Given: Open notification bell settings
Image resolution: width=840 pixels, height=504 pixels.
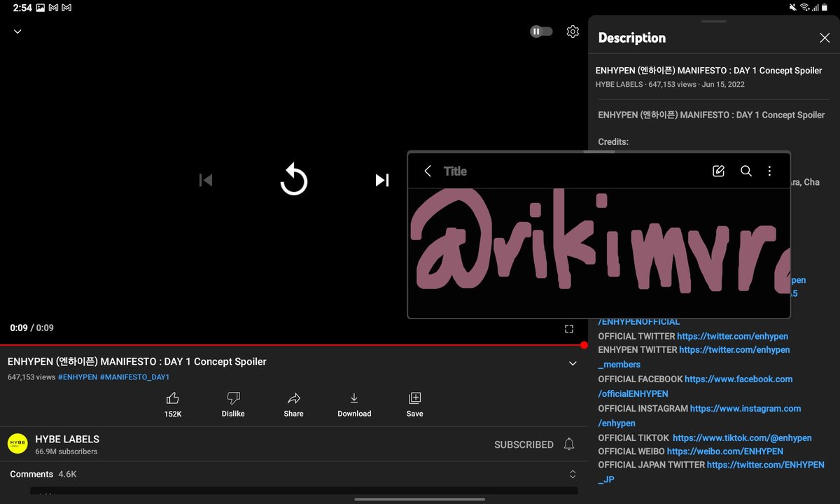Looking at the screenshot, I should [x=569, y=444].
